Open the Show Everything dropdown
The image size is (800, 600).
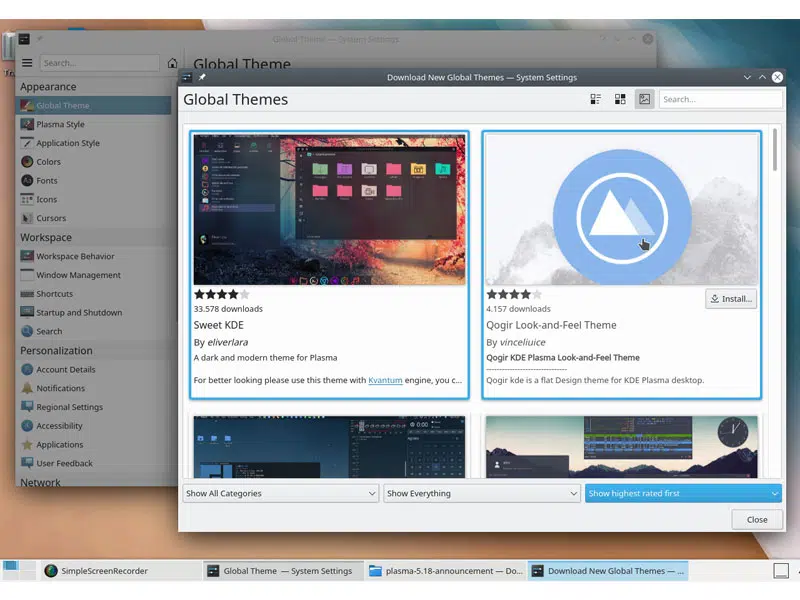(x=481, y=493)
